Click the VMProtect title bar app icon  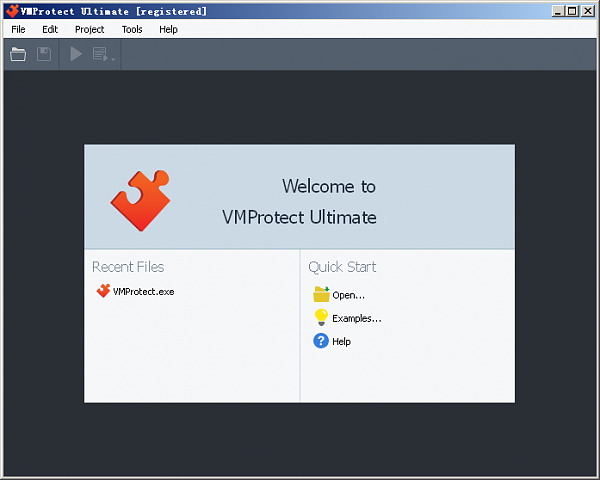[12, 11]
